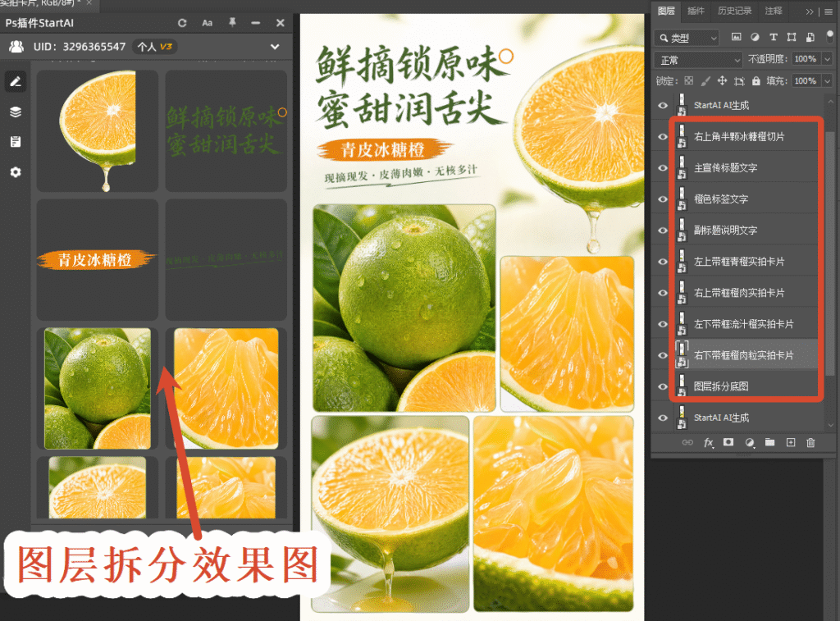Select the 橙色标签文字 layer name
Screen dimensions: 840x621
point(720,199)
